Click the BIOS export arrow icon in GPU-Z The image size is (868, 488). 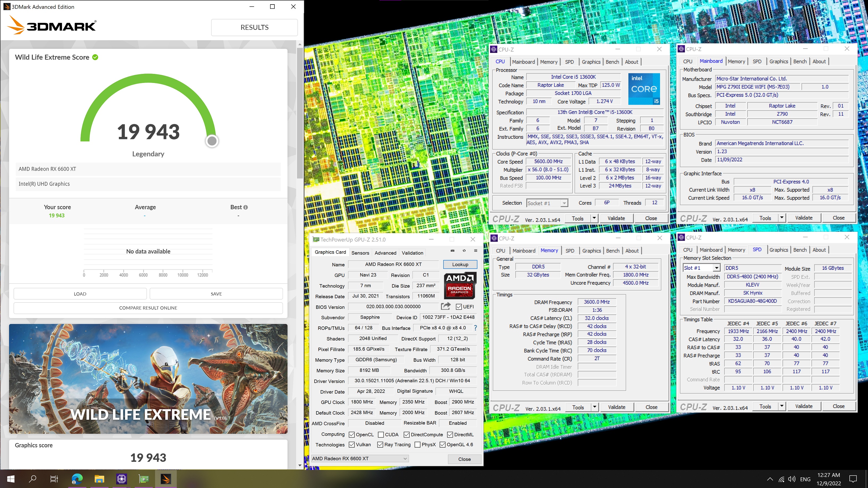(445, 306)
